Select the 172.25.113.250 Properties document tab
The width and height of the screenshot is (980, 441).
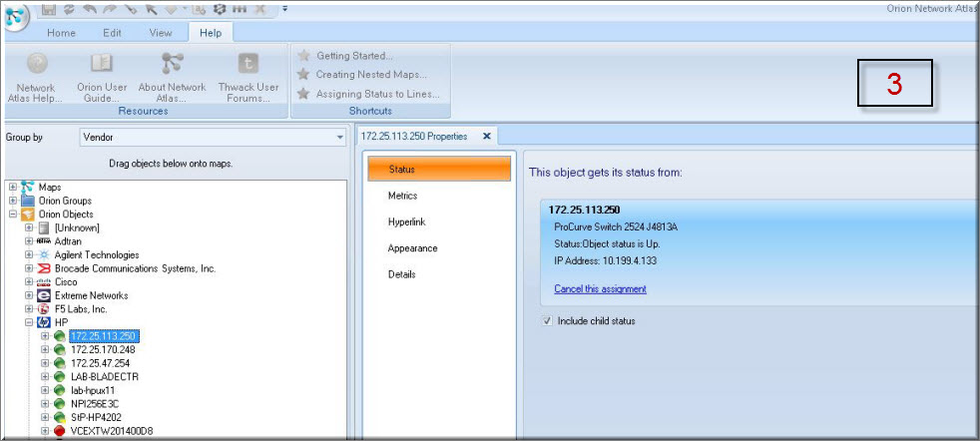point(414,136)
